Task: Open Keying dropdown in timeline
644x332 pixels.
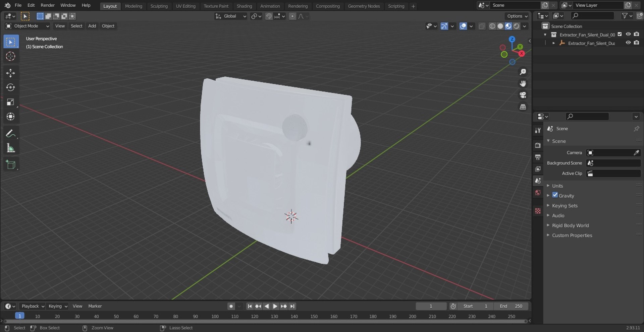Action: pos(57,306)
